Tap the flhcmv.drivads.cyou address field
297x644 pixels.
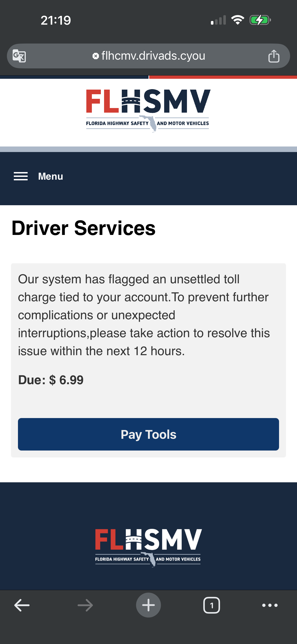[x=153, y=56]
